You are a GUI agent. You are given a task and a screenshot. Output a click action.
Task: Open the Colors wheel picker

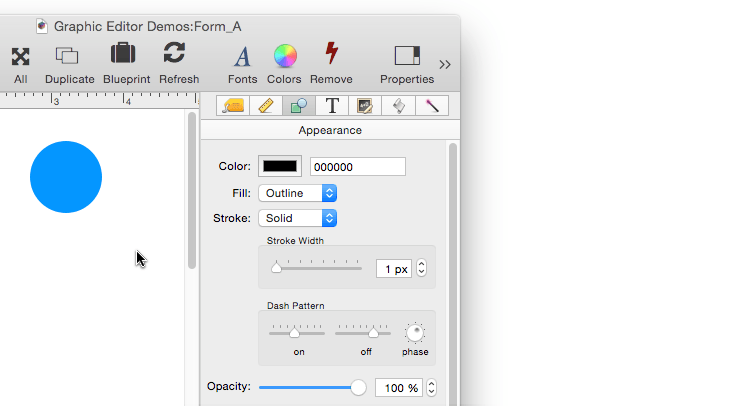pos(285,56)
